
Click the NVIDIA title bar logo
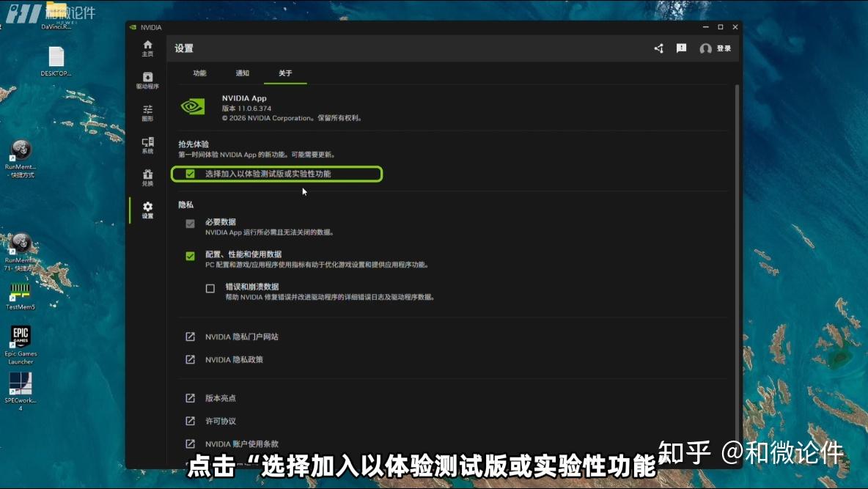(133, 27)
